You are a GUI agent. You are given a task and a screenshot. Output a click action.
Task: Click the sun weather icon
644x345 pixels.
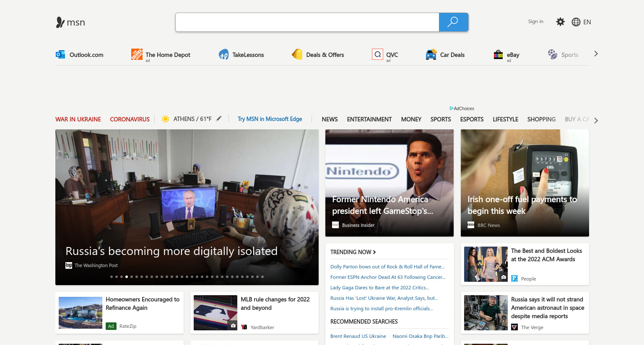(166, 119)
